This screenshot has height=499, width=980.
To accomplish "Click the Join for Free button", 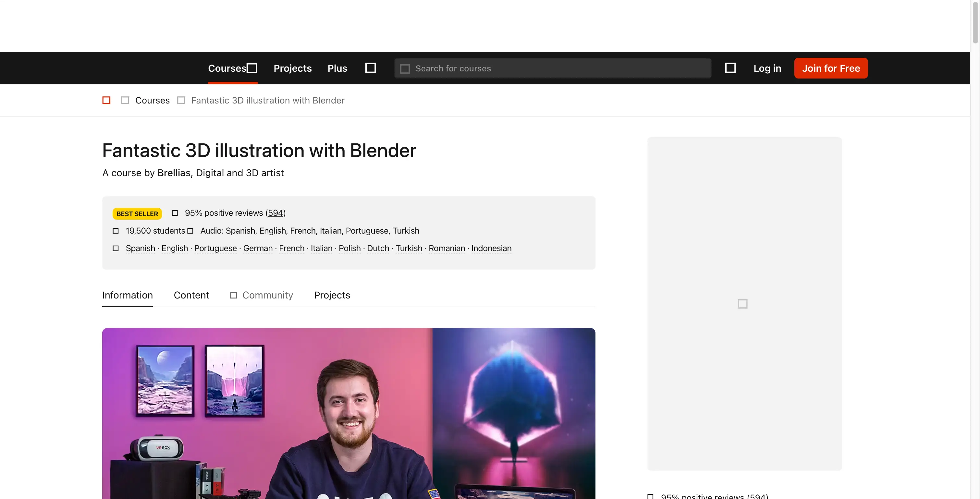I will pyautogui.click(x=831, y=68).
